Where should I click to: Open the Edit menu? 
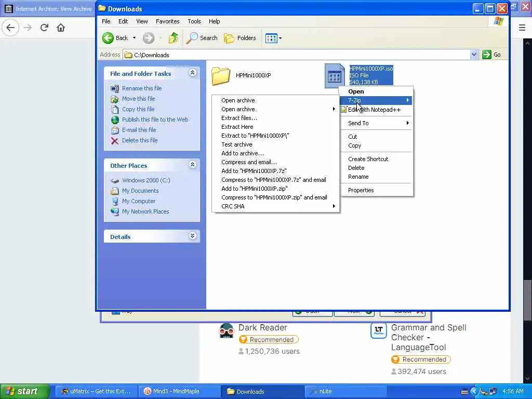(123, 21)
